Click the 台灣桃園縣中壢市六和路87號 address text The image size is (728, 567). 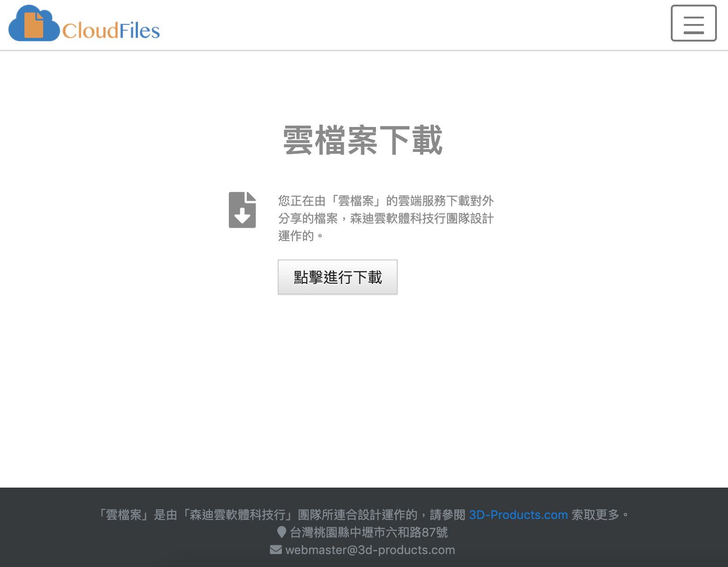(x=369, y=532)
